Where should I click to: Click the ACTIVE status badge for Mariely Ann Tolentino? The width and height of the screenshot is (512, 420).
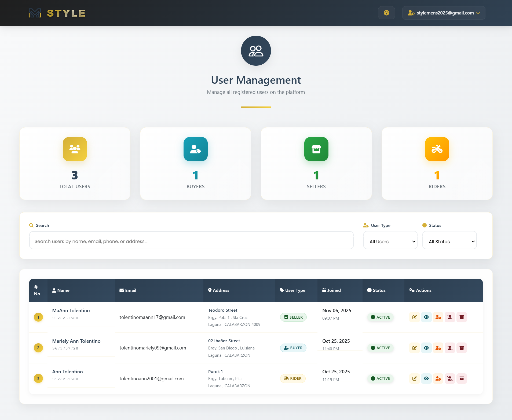click(x=381, y=348)
